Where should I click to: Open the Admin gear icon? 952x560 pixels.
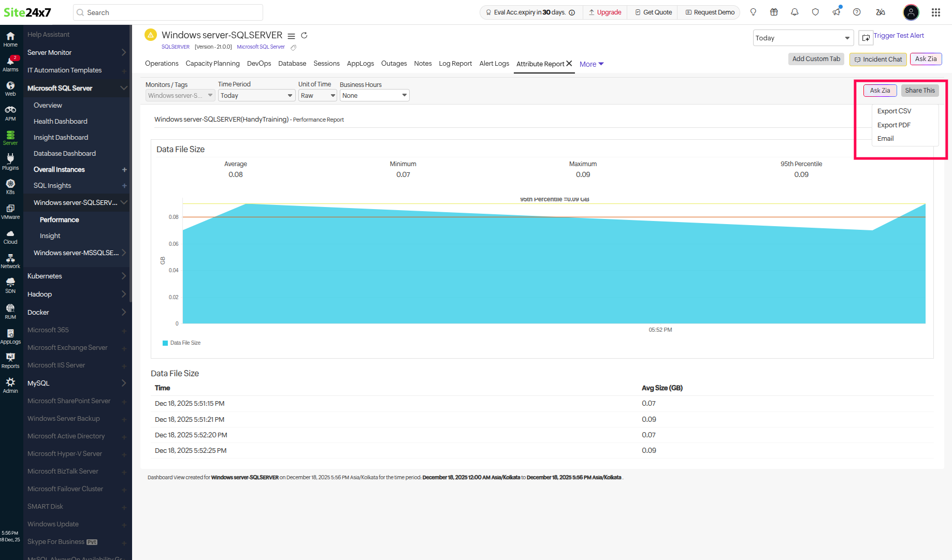[10, 385]
